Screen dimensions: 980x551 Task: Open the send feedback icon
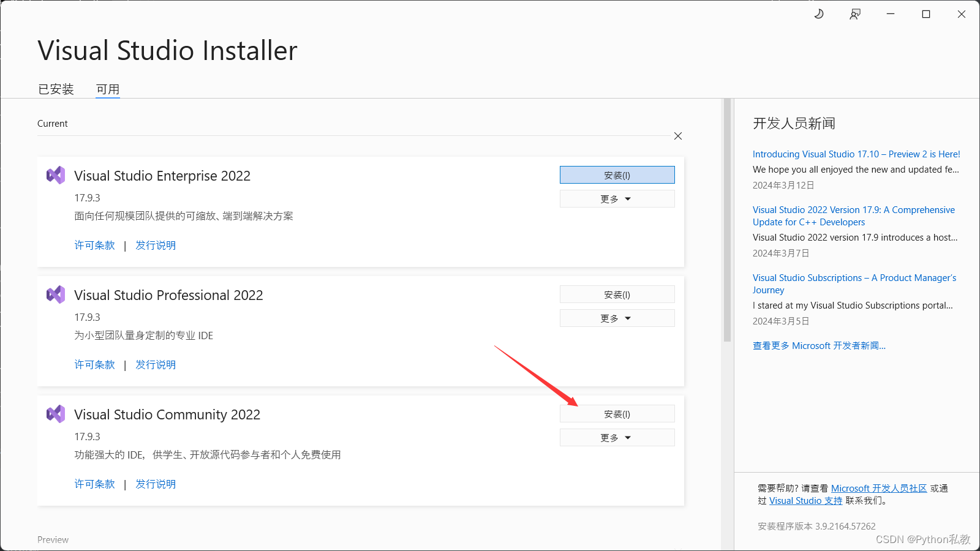(855, 14)
